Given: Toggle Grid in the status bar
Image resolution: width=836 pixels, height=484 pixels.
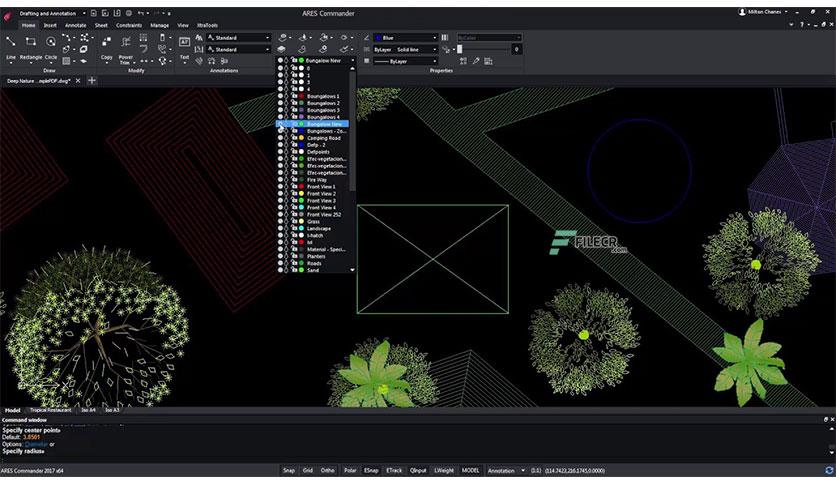Looking at the screenshot, I should click(x=308, y=470).
